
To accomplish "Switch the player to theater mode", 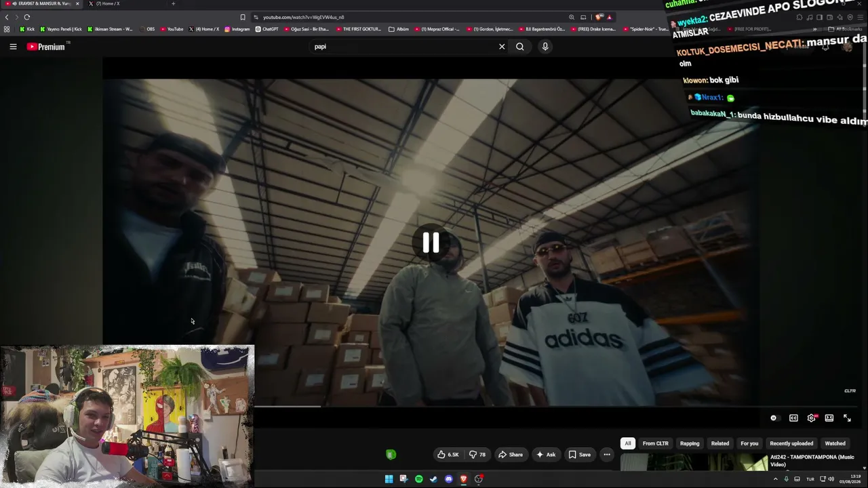I will (x=829, y=418).
